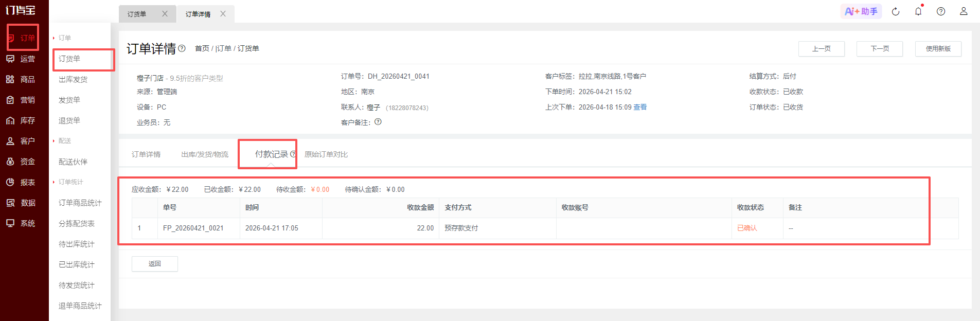Click the help icon beside the 订单详情 page title
Viewport: 980px width, 321px height.
[182, 48]
